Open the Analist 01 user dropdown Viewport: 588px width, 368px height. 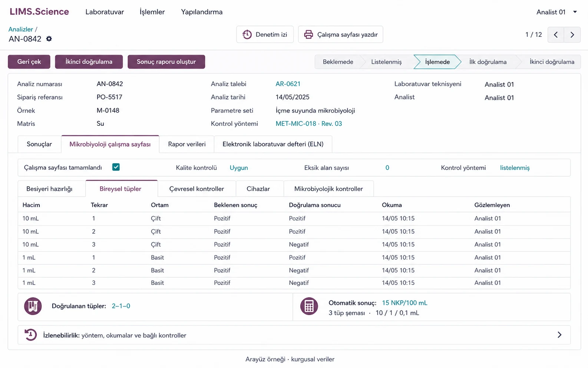point(556,12)
